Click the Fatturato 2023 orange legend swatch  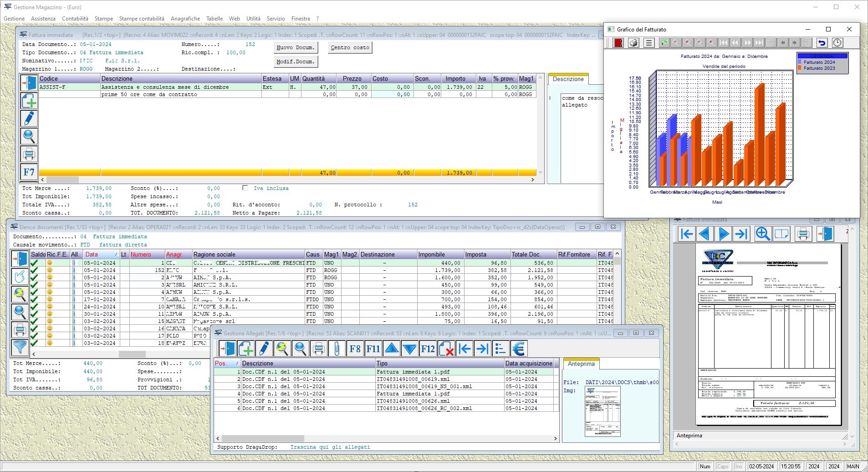pos(799,68)
